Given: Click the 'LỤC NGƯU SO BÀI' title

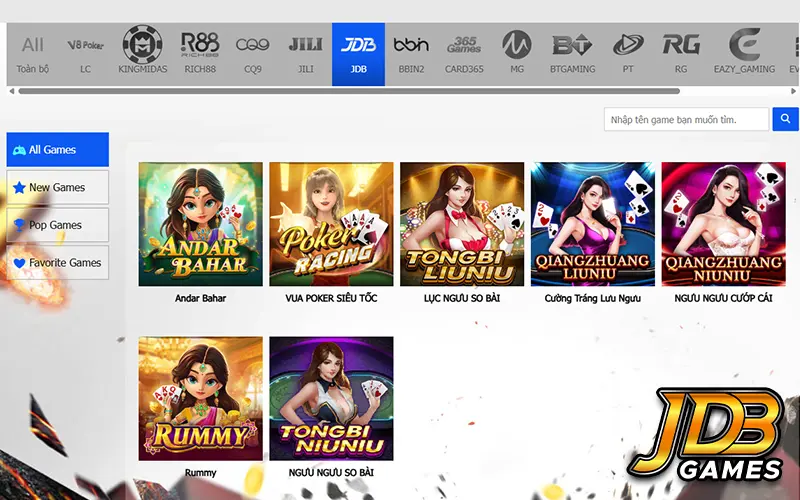Looking at the screenshot, I should (x=462, y=298).
